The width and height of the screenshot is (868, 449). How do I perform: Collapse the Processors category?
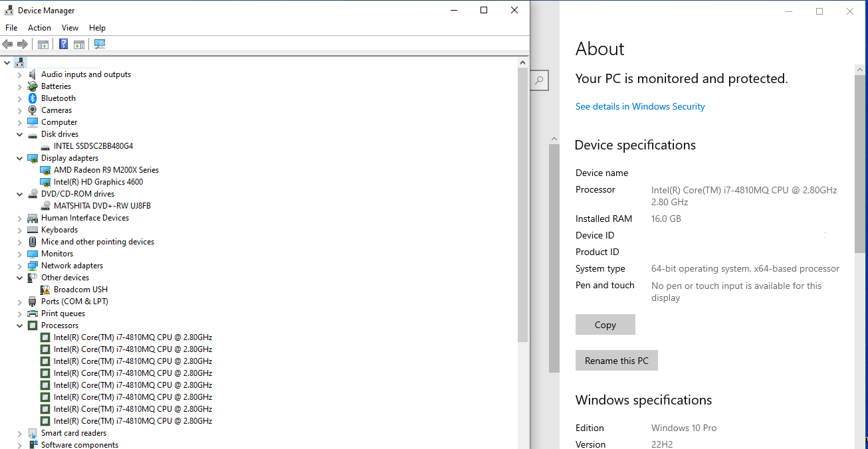click(20, 325)
